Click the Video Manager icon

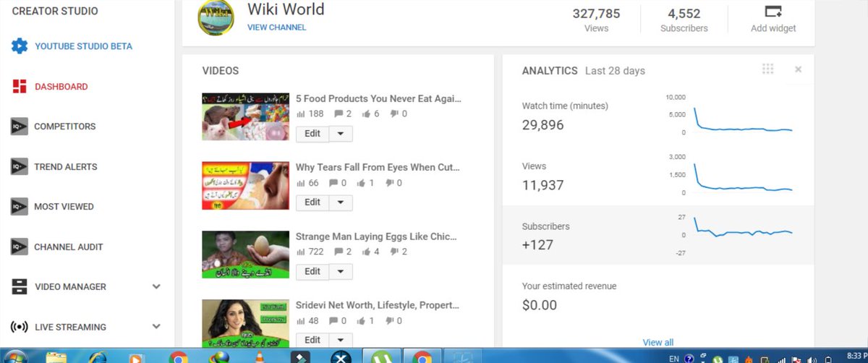click(x=20, y=287)
